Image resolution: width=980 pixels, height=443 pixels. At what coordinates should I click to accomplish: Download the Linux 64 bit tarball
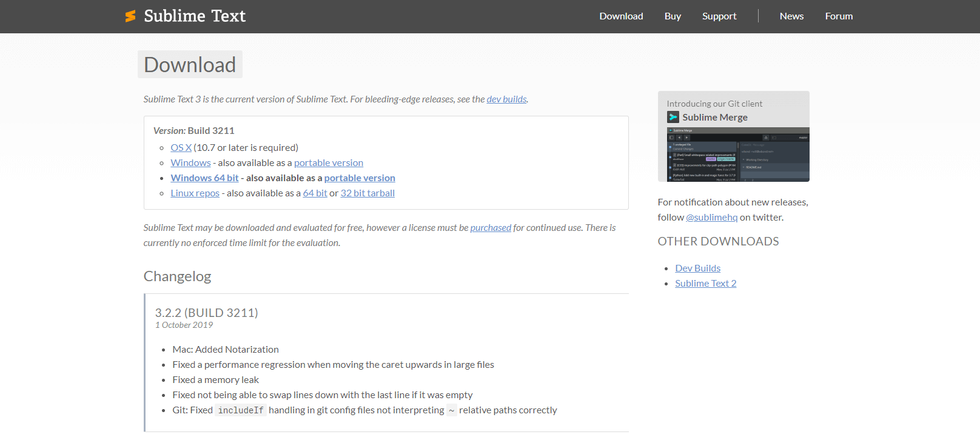coord(315,193)
